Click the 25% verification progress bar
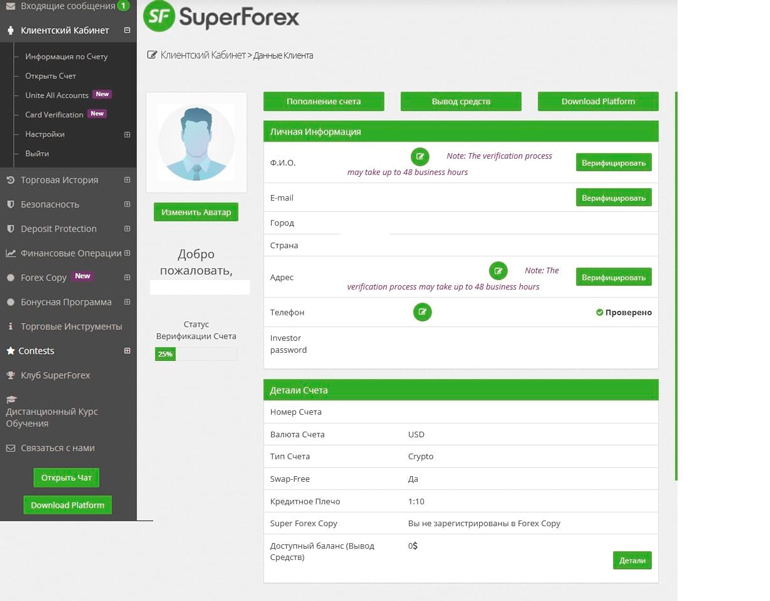Image resolution: width=770 pixels, height=601 pixels. 196,354
